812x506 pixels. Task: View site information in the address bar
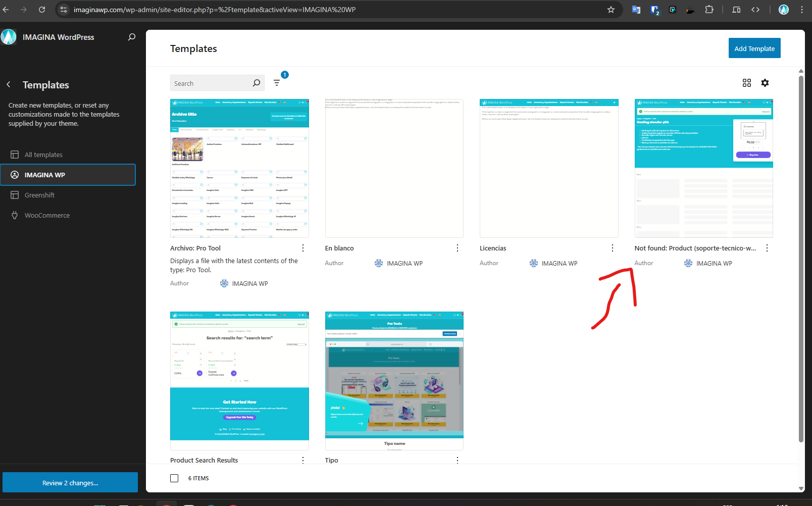[64, 10]
